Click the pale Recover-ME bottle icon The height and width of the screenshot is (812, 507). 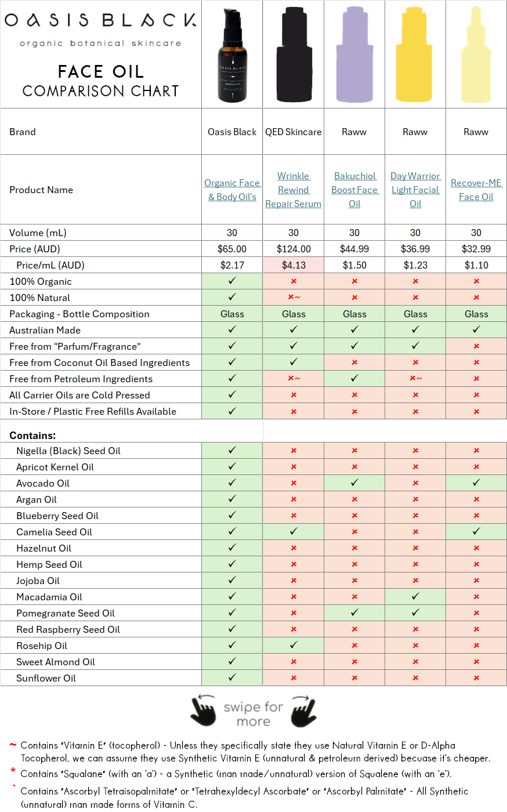coord(476,55)
